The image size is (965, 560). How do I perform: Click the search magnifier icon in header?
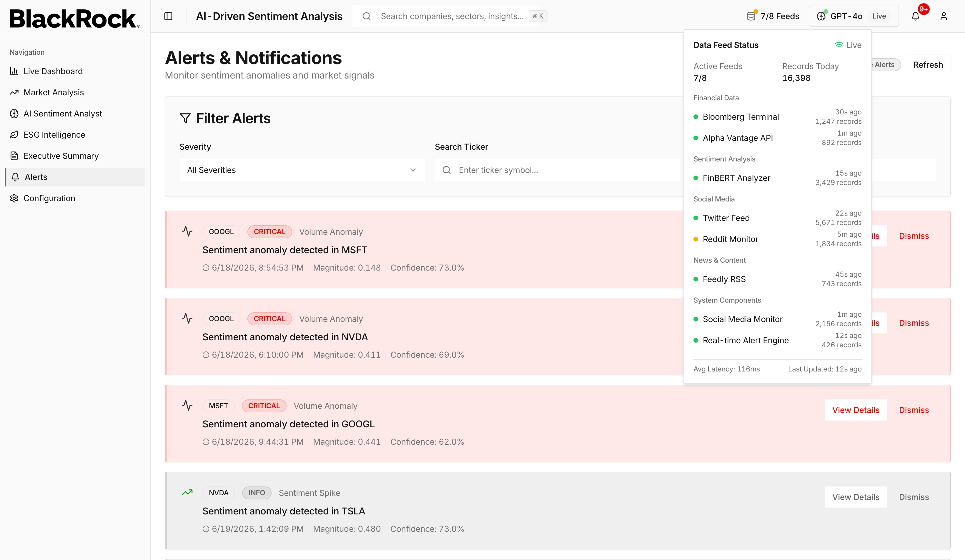click(367, 16)
